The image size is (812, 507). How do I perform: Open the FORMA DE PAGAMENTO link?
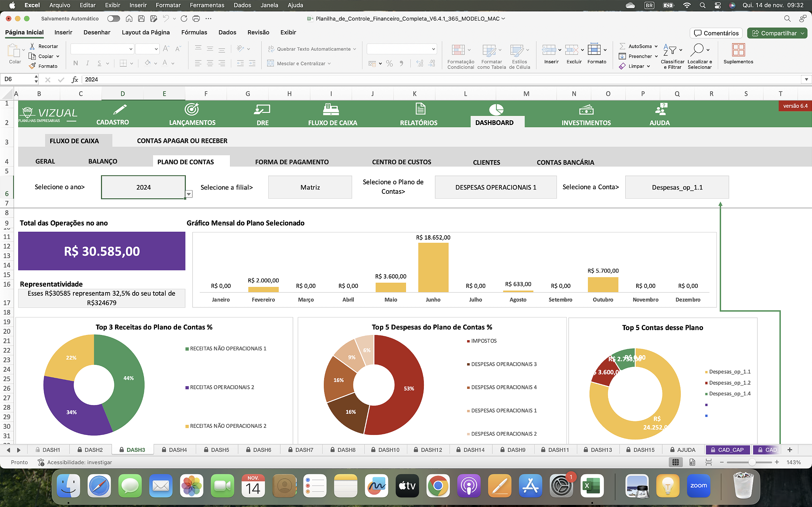292,162
